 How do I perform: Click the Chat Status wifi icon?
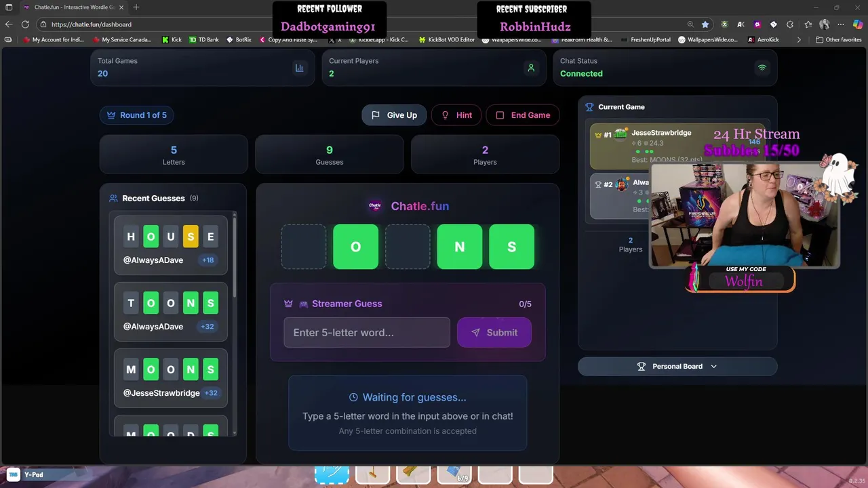[x=762, y=68]
